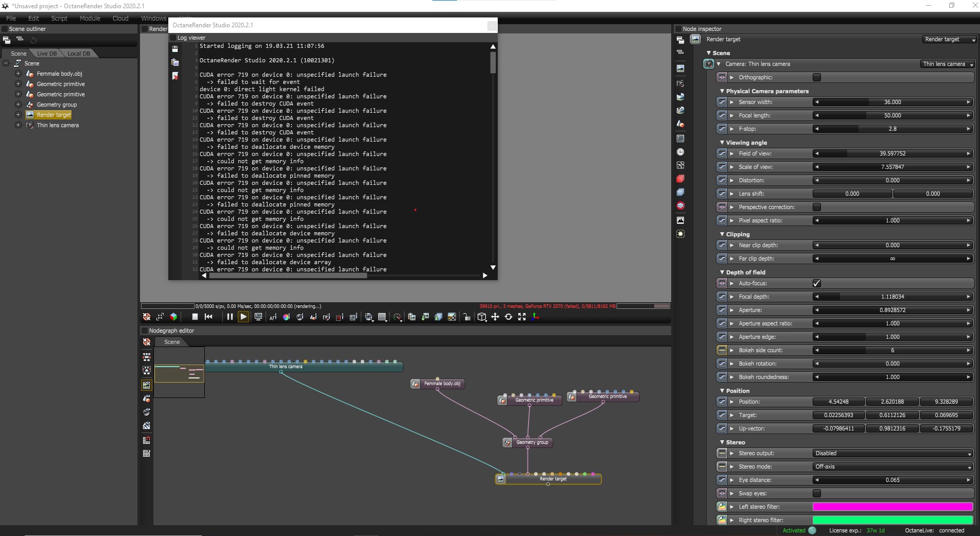Click the save render image icon
This screenshot has width=980, height=536.
(x=425, y=317)
